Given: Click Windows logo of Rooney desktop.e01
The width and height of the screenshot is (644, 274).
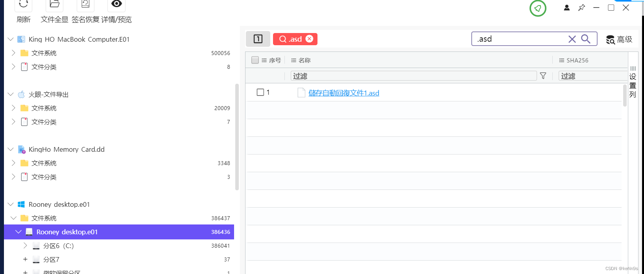Looking at the screenshot, I should (21, 204).
